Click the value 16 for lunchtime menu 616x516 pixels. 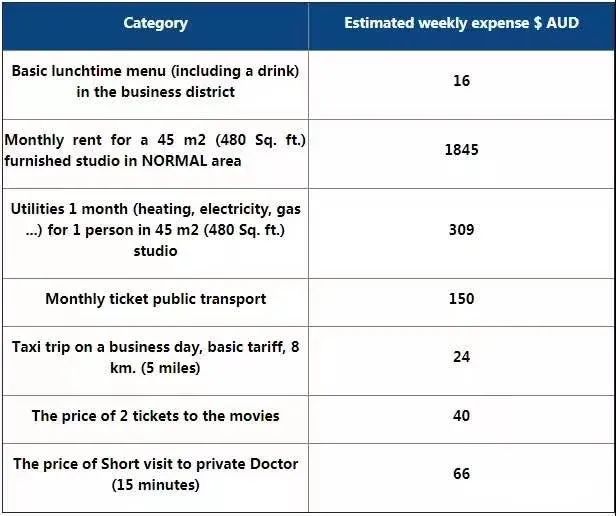tap(461, 81)
